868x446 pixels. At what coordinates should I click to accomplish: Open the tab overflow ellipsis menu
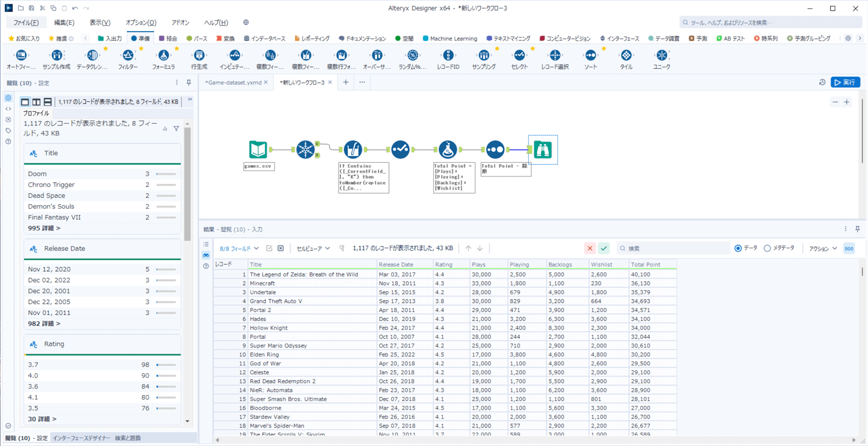(362, 82)
